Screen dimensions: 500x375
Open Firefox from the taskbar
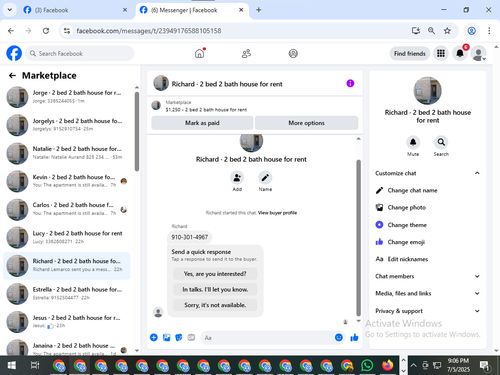[387, 366]
